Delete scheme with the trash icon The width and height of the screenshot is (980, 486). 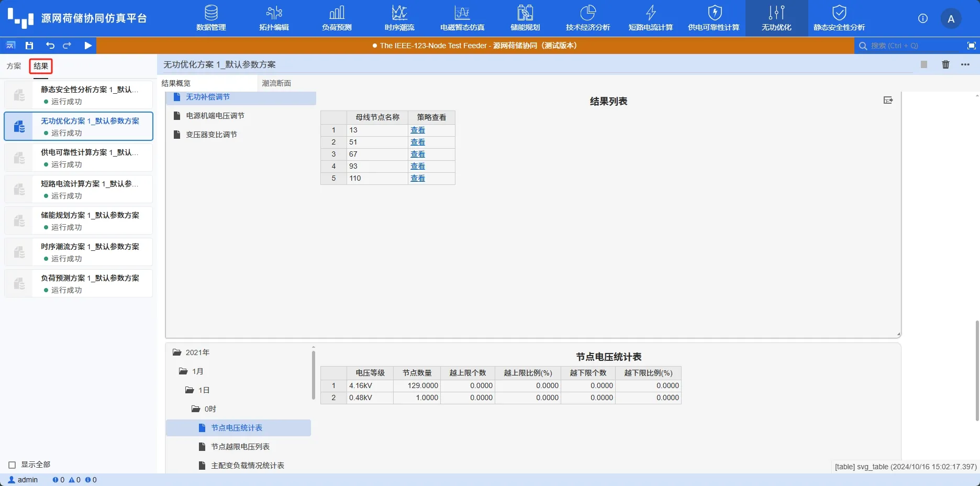point(945,64)
